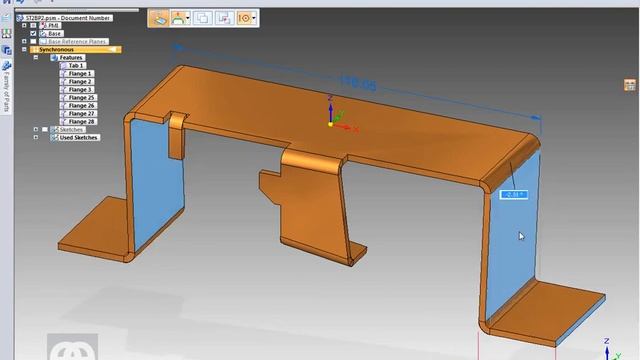Collapse the Synchronous section
Viewport: 640px width, 360px height.
click(x=24, y=49)
